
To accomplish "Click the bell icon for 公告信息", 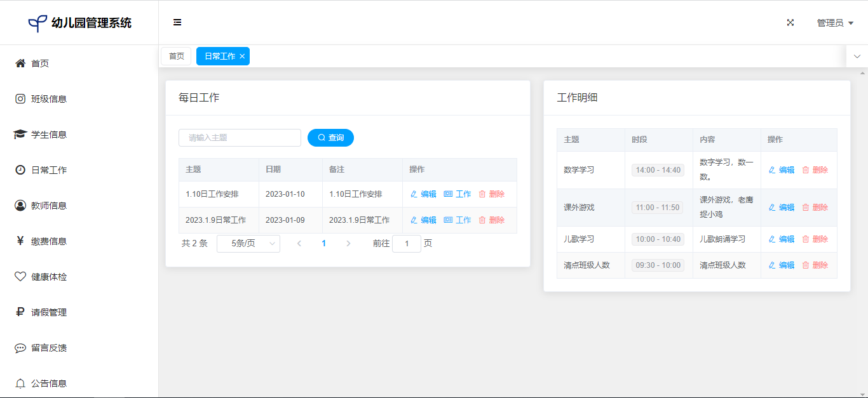I will coord(20,383).
